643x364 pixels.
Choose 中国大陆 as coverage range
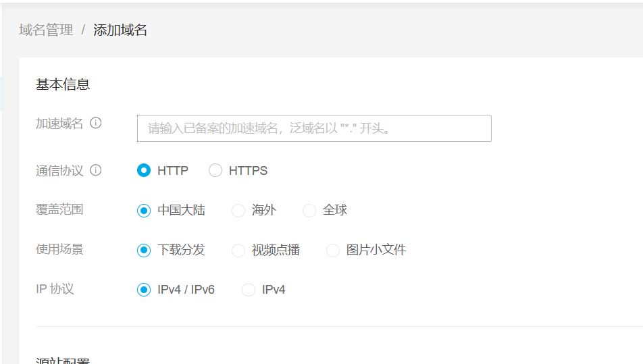pos(144,211)
